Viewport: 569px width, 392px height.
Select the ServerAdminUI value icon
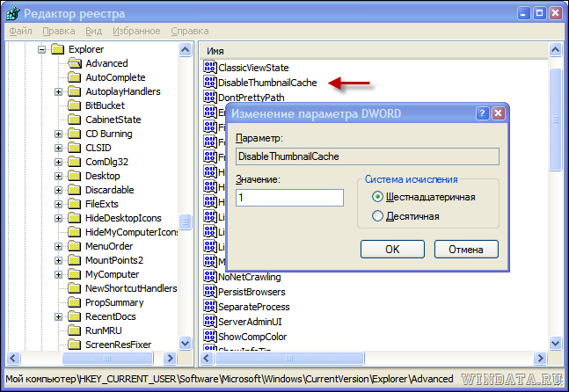pos(210,319)
